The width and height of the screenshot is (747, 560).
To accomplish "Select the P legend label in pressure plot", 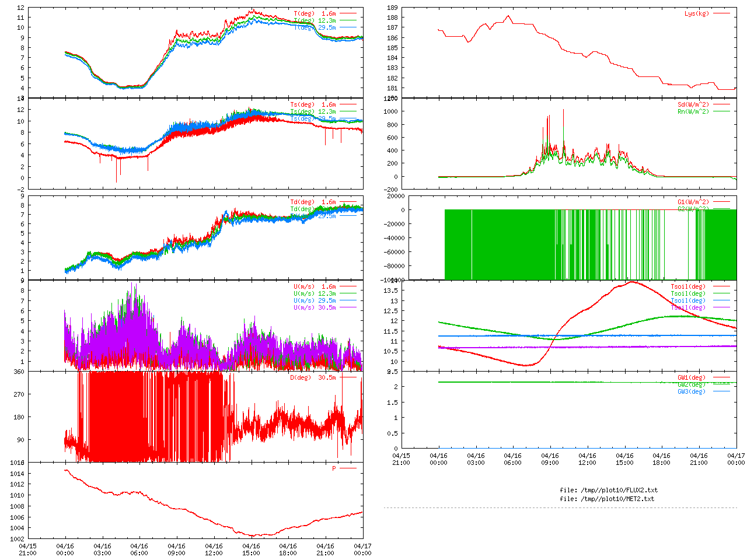I will [334, 468].
